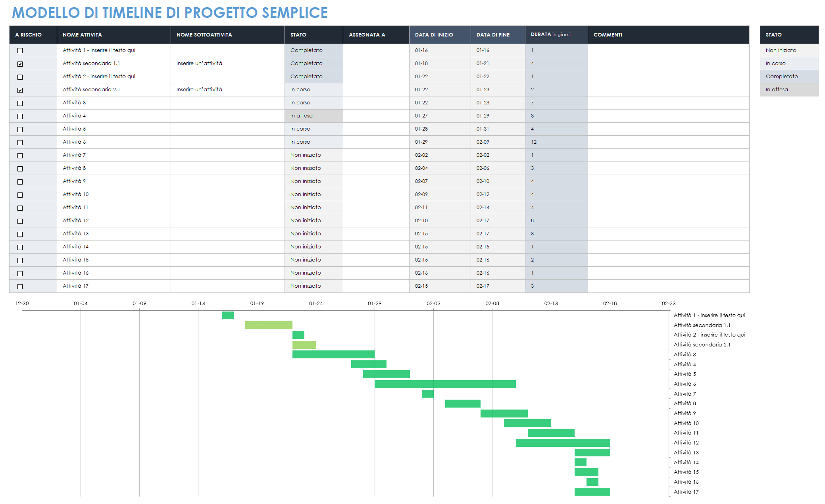Select the start date 02-04 of Attività 8

tap(440, 168)
